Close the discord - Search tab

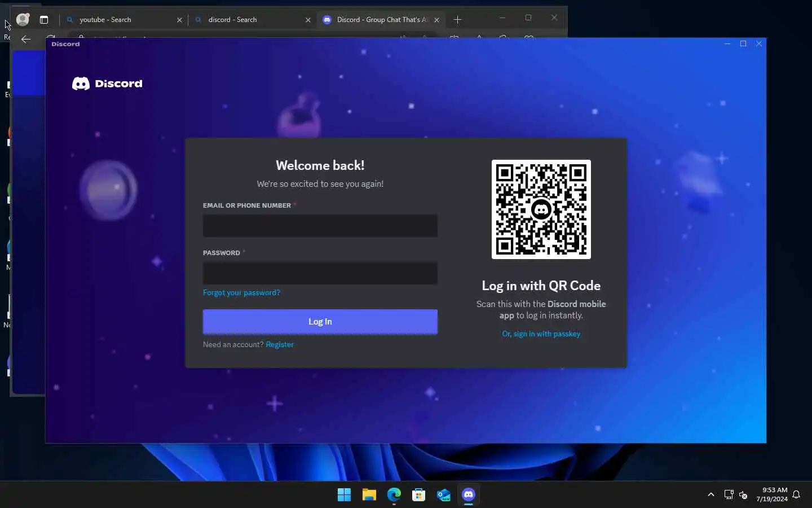pyautogui.click(x=308, y=20)
